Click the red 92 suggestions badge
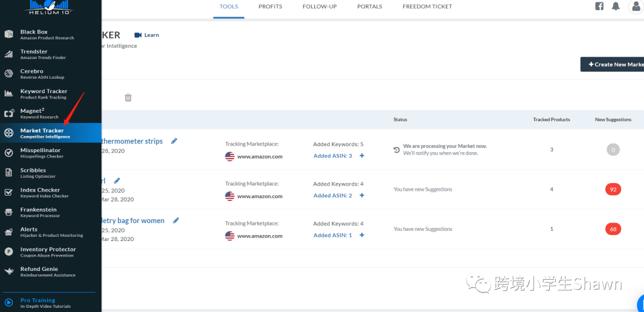 613,189
